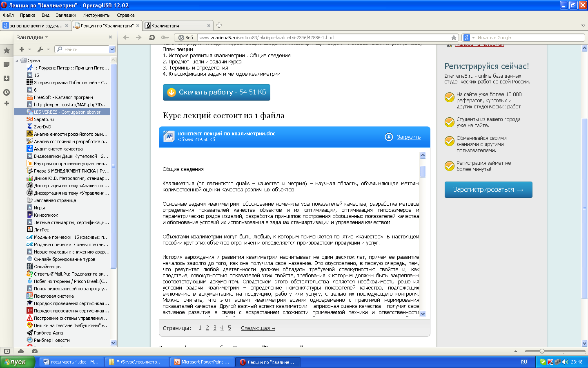Click the Opera Link cloud icon
Viewport: 588px width, 368px height.
click(21, 351)
